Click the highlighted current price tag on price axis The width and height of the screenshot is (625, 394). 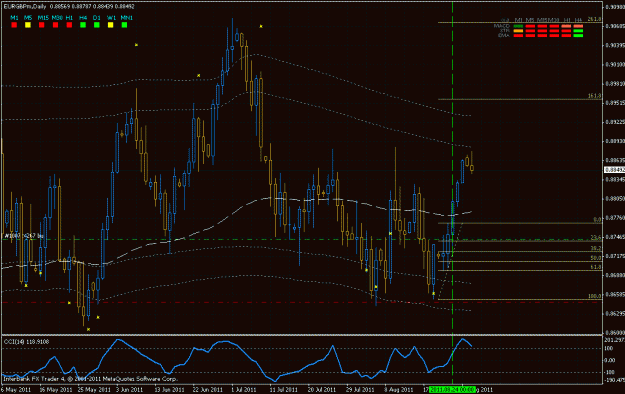[x=614, y=170]
